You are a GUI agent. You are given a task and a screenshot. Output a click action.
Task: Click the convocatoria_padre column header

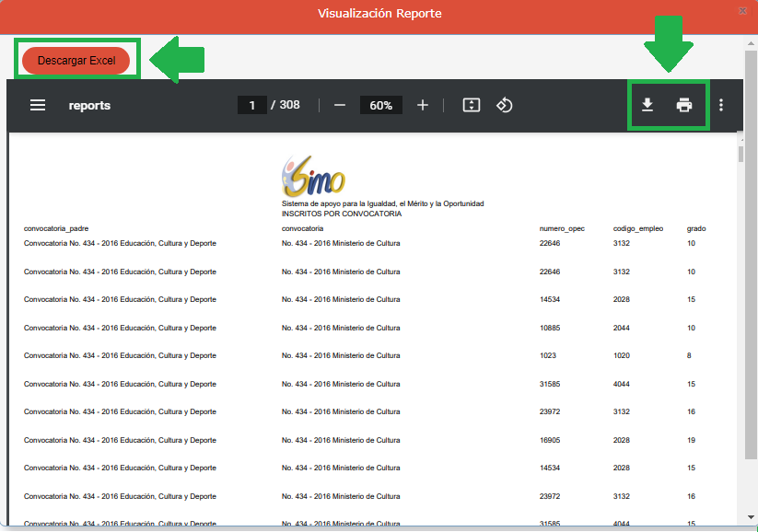56,228
